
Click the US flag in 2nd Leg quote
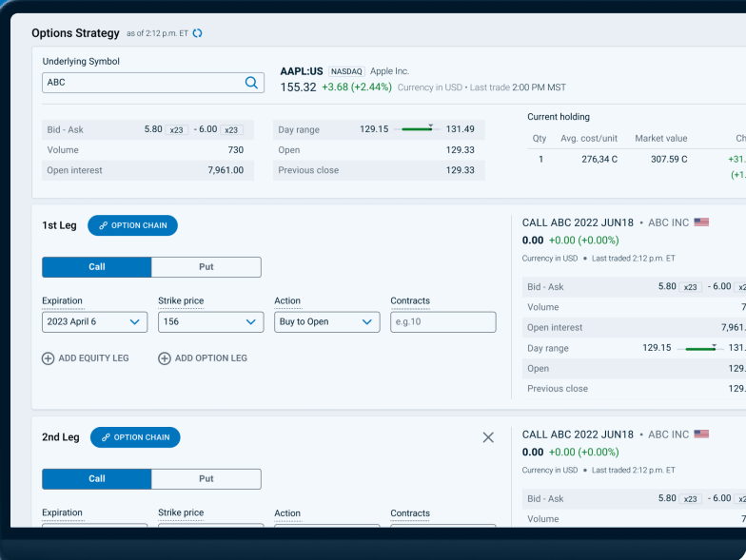point(701,434)
